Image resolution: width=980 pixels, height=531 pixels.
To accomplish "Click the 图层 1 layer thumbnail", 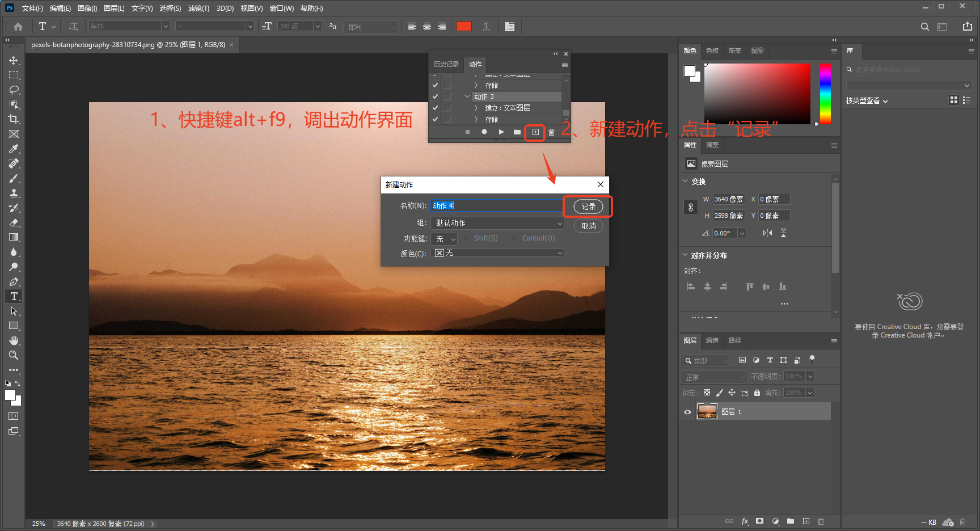I will (x=707, y=411).
